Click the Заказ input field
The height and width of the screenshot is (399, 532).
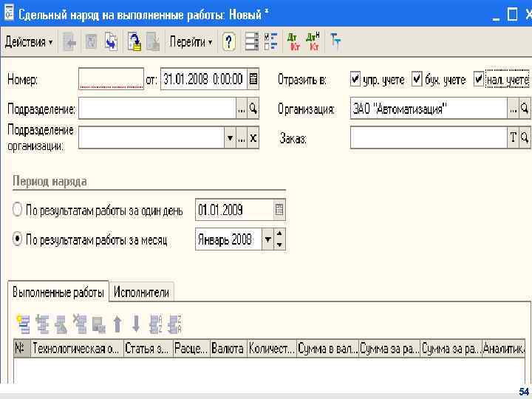coord(429,138)
